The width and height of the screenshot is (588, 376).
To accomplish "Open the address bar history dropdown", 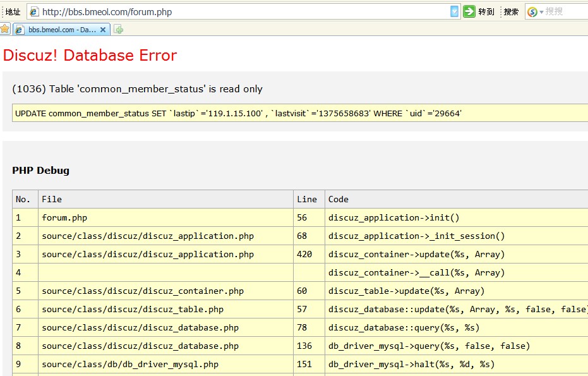I will (x=454, y=11).
